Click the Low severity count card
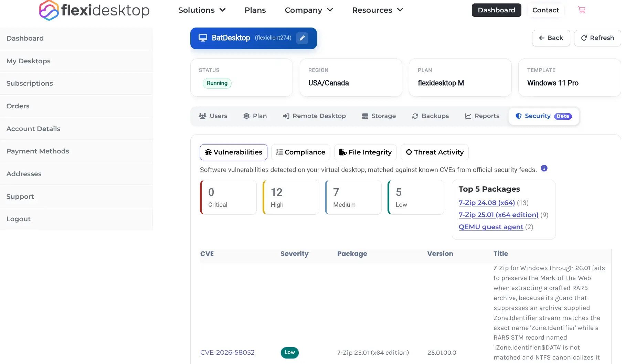Screen dimensions: 625x364 [416, 197]
